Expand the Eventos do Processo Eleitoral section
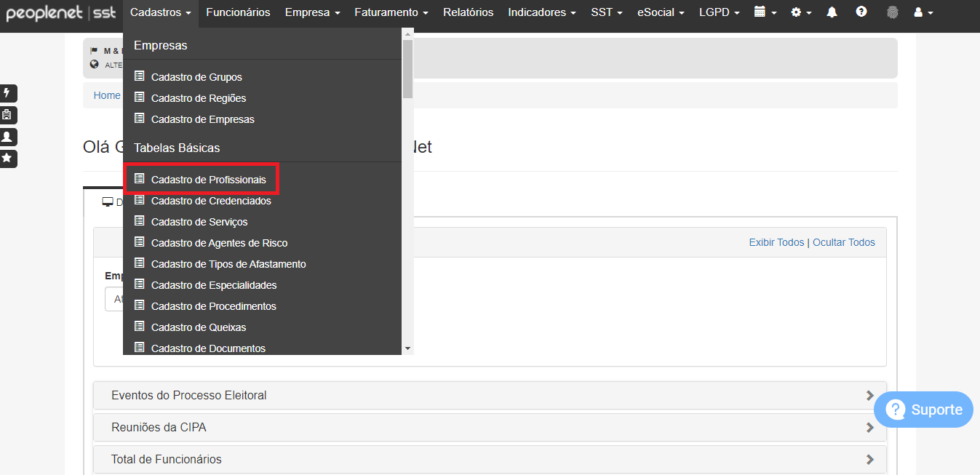Viewport: 980px width, 475px height. pyautogui.click(x=489, y=395)
